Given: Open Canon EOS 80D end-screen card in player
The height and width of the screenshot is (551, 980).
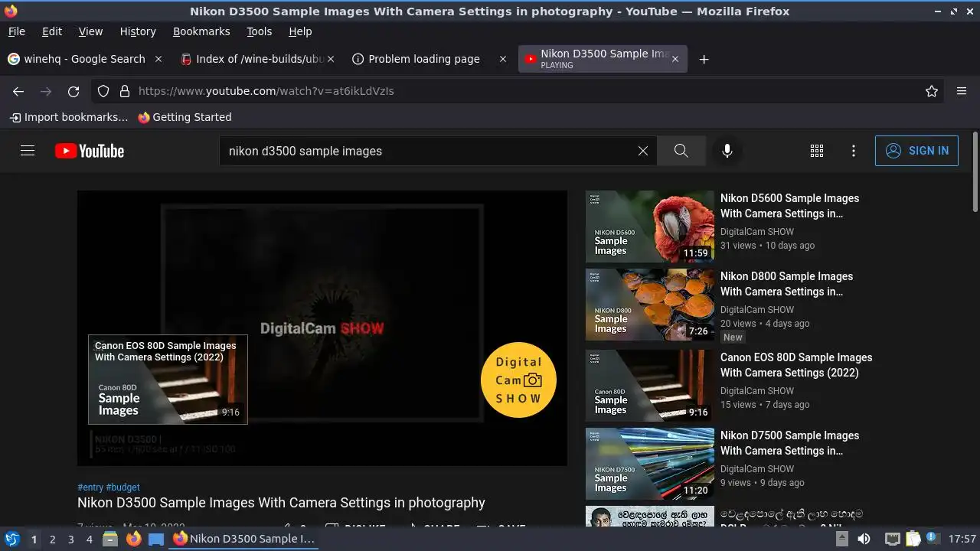Looking at the screenshot, I should tap(168, 380).
